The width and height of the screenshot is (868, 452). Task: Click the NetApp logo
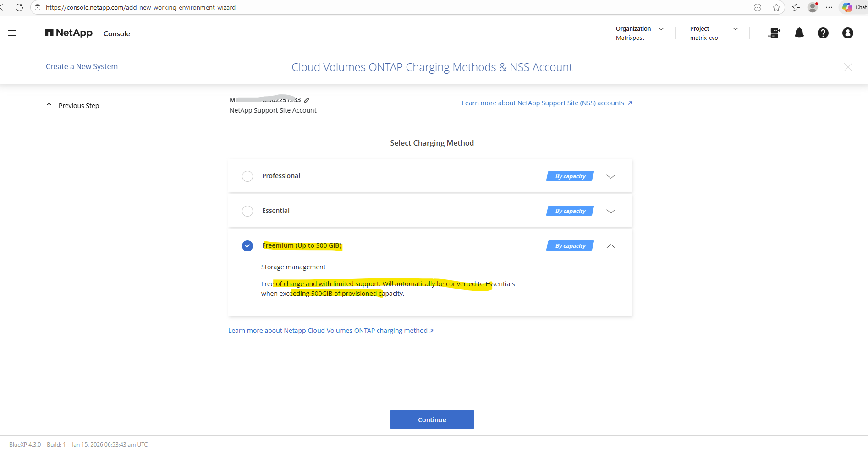pyautogui.click(x=69, y=33)
